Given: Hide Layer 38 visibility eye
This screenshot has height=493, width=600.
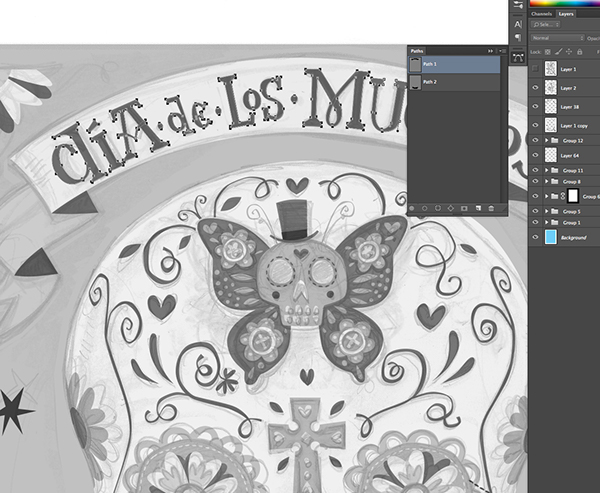Looking at the screenshot, I should tap(535, 106).
